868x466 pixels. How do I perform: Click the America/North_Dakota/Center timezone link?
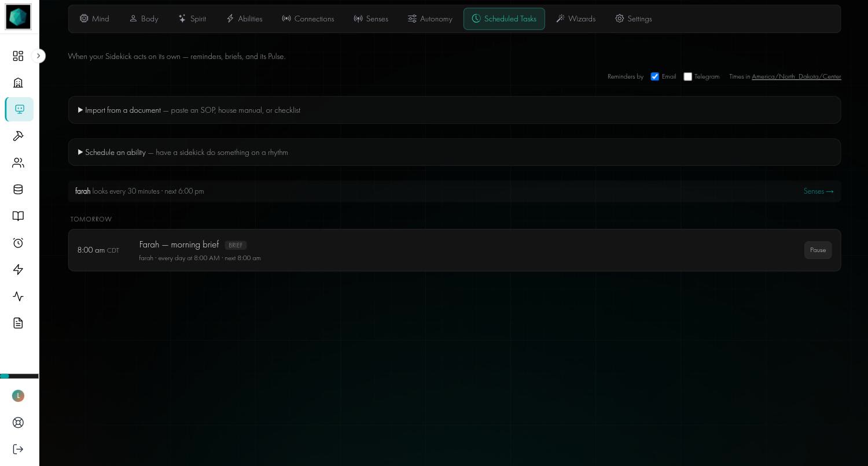click(x=796, y=76)
